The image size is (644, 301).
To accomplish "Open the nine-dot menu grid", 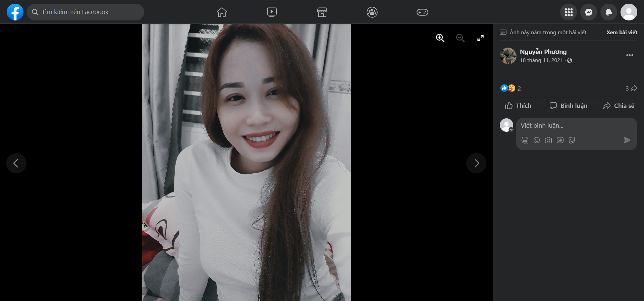I will (568, 12).
